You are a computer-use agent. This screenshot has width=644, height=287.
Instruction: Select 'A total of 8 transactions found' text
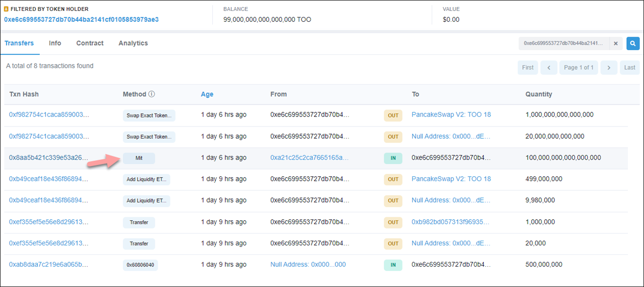[x=50, y=66]
